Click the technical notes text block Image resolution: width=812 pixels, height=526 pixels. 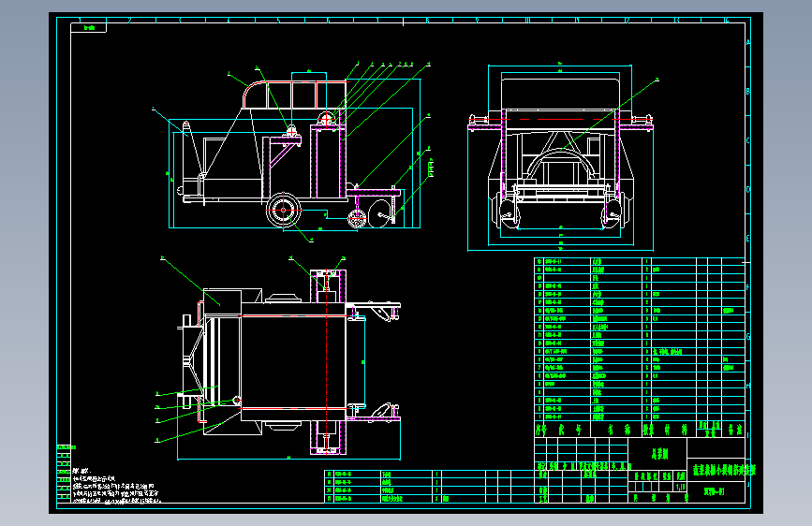pos(116,486)
